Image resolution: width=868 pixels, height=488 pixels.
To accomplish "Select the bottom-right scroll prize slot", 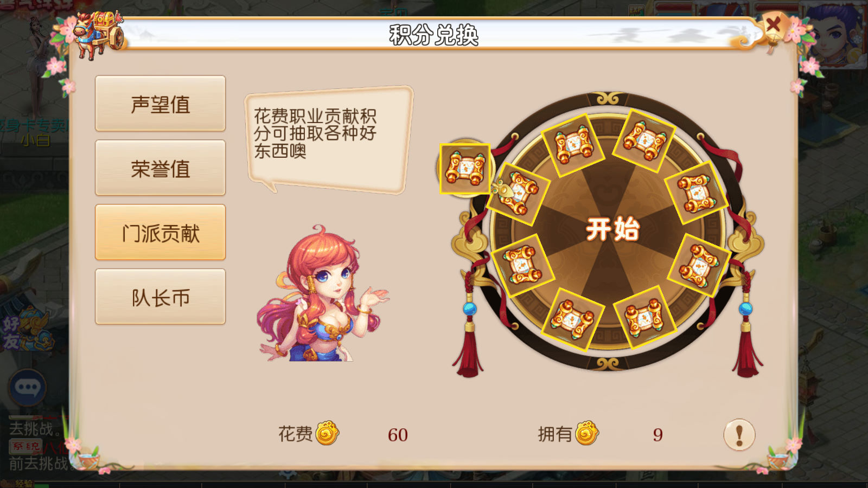I will pos(644,318).
